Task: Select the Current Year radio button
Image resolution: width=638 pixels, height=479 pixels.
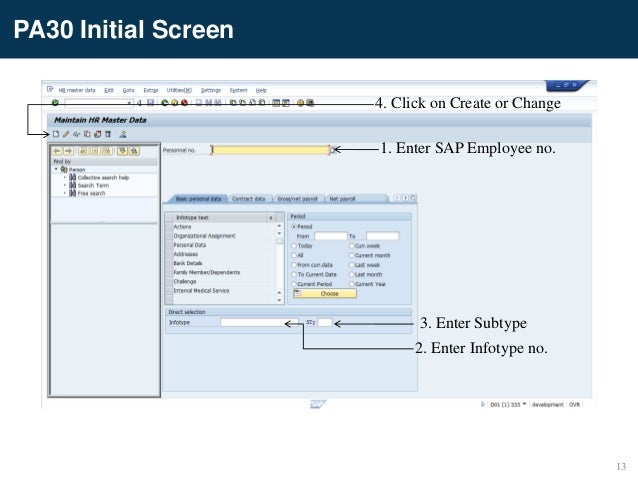Action: [352, 284]
